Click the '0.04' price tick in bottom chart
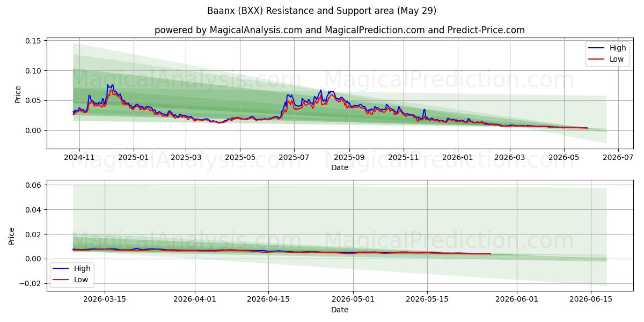644x322 pixels. click(x=34, y=210)
